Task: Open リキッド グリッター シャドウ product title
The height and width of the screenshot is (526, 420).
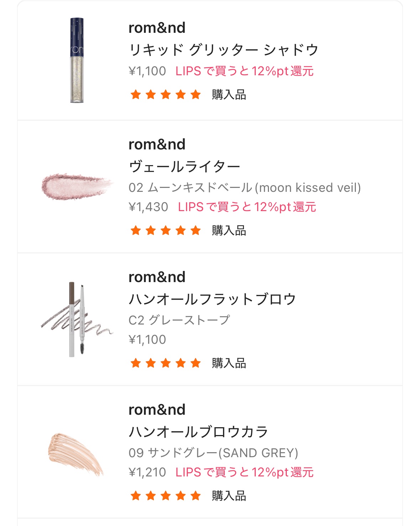Action: 223,50
